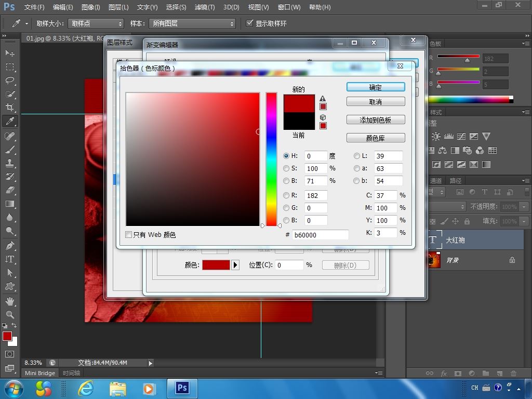Toggle the 显示取样环 checkbox
Image resolution: width=532 pixels, height=399 pixels.
(249, 23)
